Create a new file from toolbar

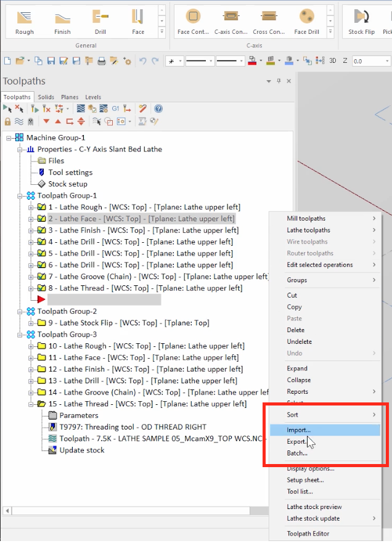(7, 61)
